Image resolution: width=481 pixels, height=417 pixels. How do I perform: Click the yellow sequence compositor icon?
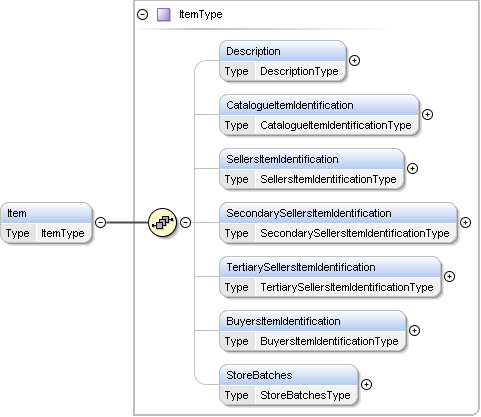[x=162, y=222]
